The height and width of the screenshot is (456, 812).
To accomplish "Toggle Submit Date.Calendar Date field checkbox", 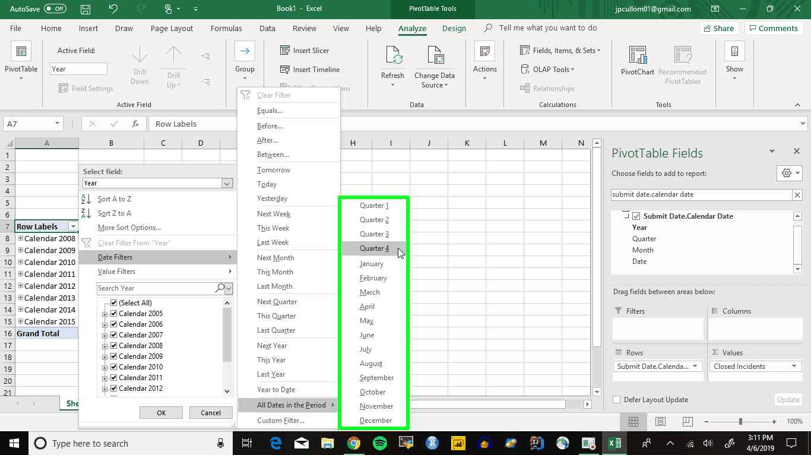I will (636, 216).
